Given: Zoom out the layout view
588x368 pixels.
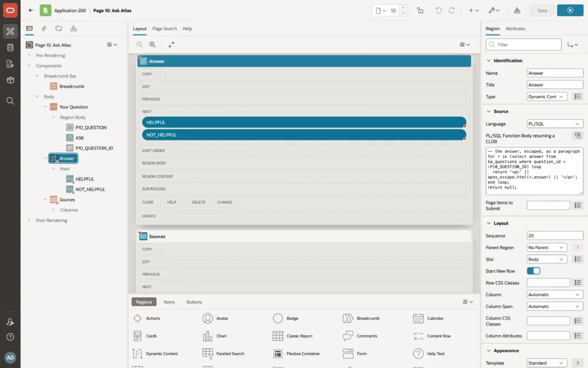Looking at the screenshot, I should pyautogui.click(x=140, y=44).
